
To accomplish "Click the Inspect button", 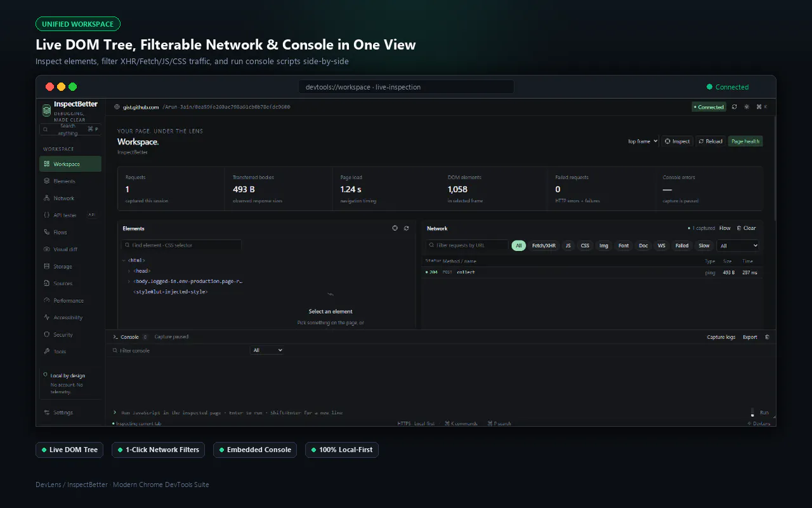I will point(678,142).
